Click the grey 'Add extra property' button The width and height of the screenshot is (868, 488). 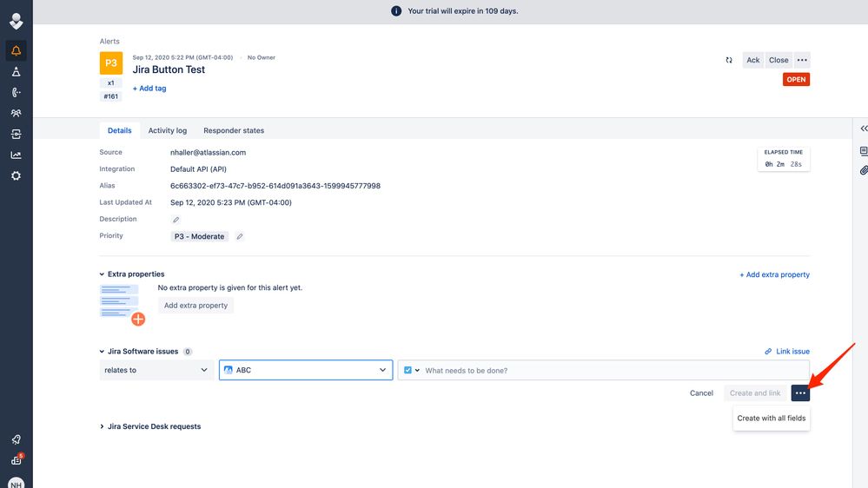pyautogui.click(x=196, y=306)
